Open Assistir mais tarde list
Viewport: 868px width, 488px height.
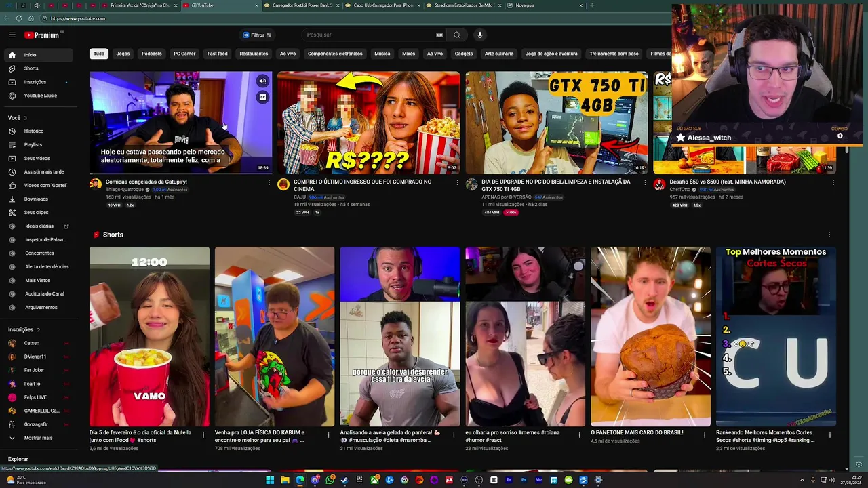(38, 171)
